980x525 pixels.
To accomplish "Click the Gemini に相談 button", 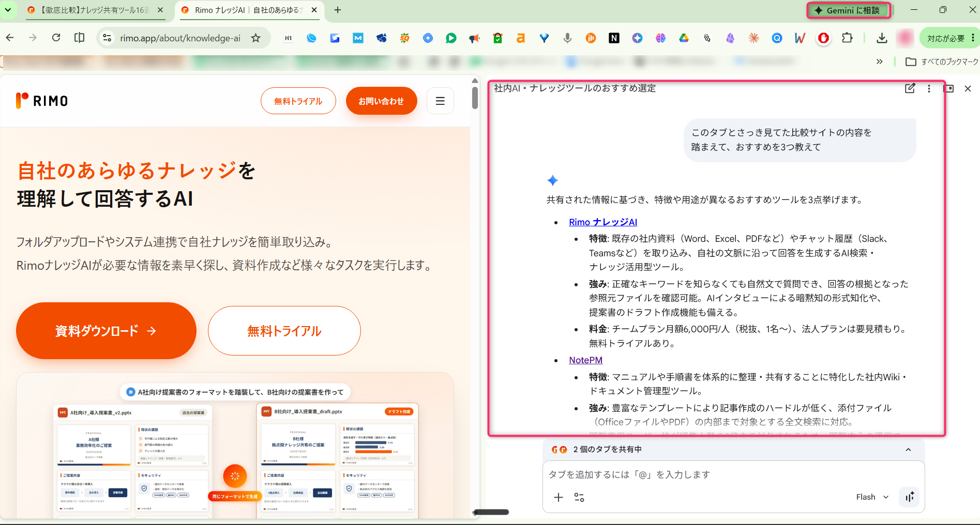I will [x=848, y=10].
